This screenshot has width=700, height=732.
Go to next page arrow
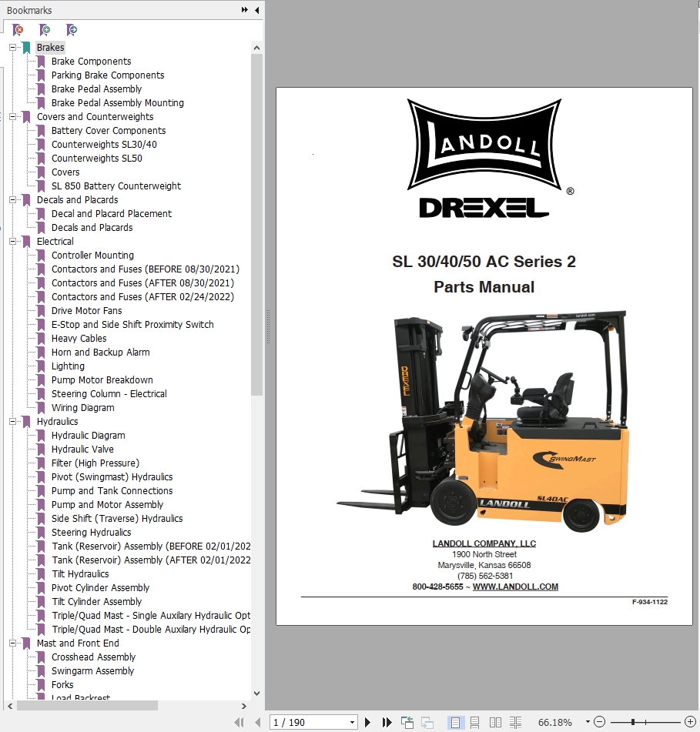[x=367, y=722]
